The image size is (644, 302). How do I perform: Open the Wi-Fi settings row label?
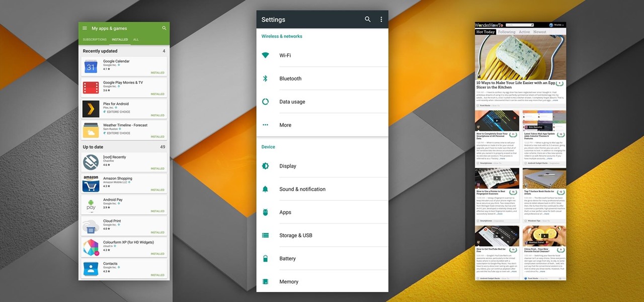pos(285,55)
